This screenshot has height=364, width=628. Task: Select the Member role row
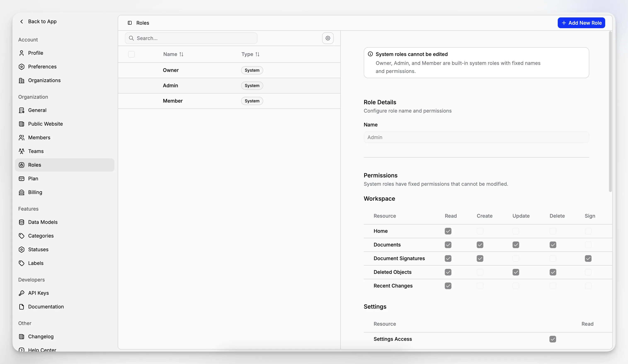pos(229,101)
